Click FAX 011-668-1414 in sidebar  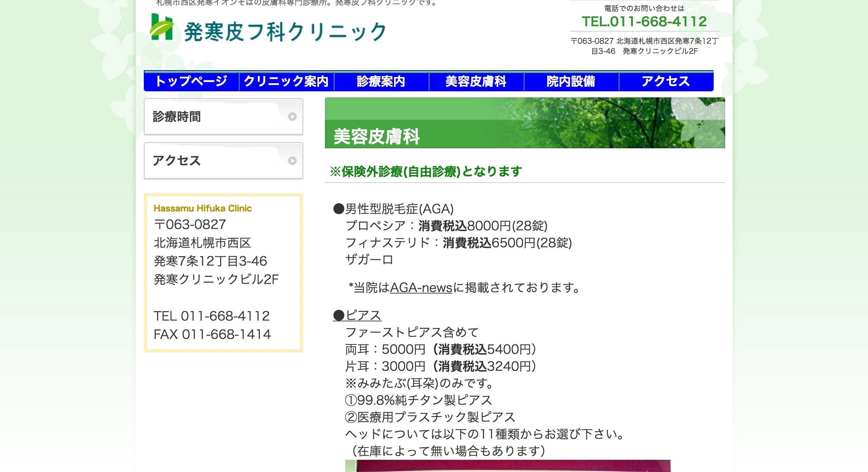point(212,335)
